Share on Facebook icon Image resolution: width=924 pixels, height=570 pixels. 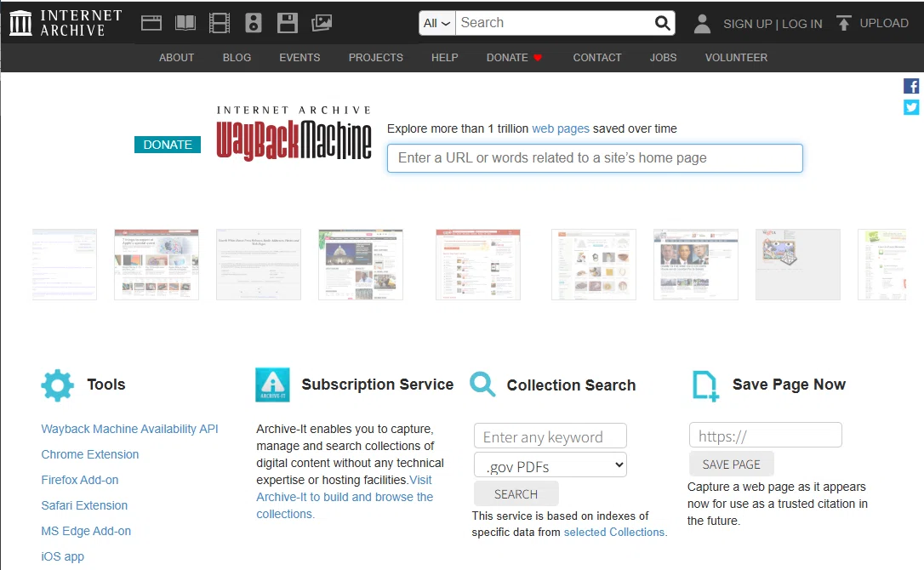pos(911,86)
